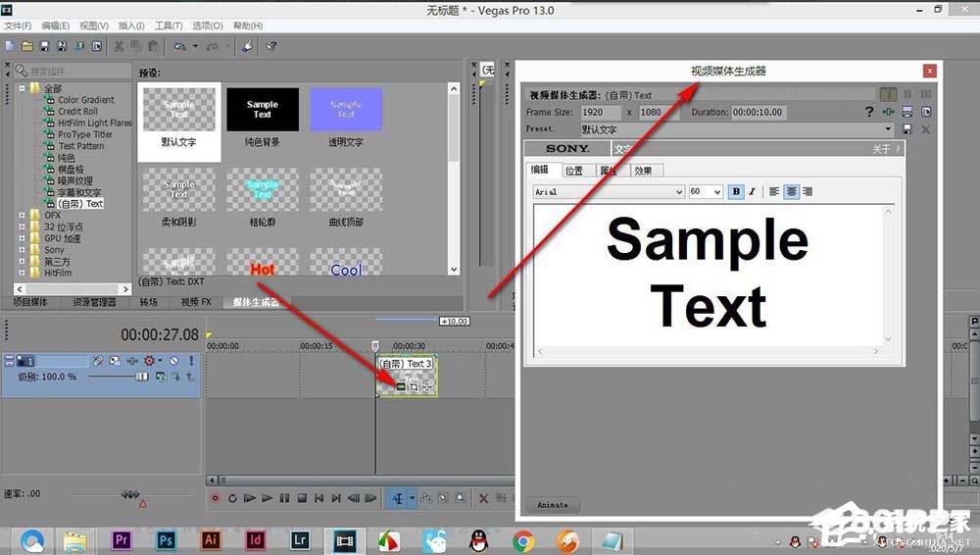Click the Duration field 00:00:10.00
The image size is (980, 555).
(x=759, y=112)
